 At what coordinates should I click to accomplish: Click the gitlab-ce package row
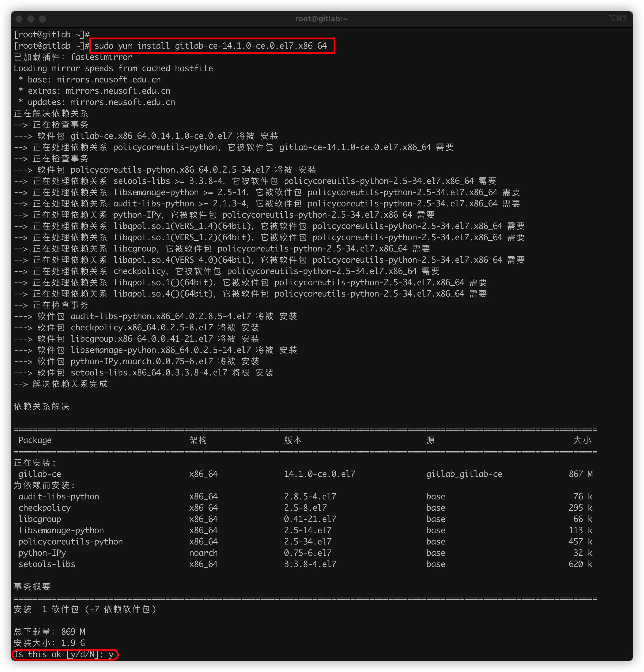pos(40,474)
